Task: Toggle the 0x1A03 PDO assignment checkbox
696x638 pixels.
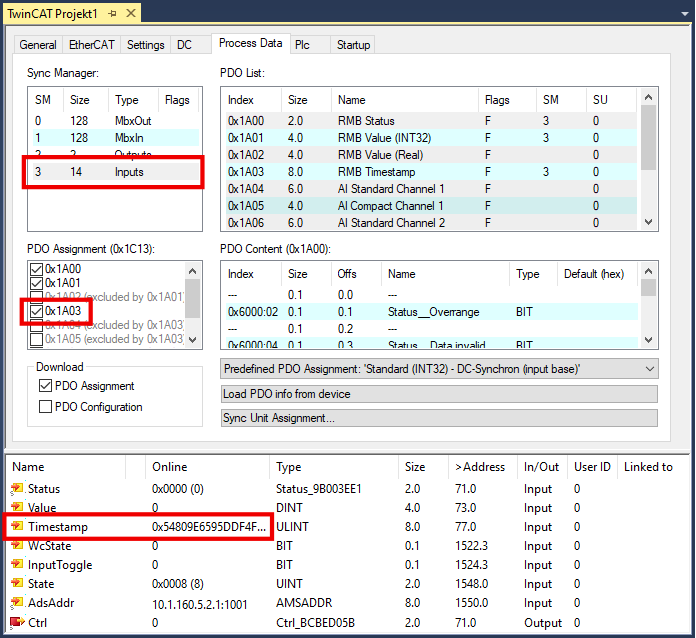Action: 36,311
